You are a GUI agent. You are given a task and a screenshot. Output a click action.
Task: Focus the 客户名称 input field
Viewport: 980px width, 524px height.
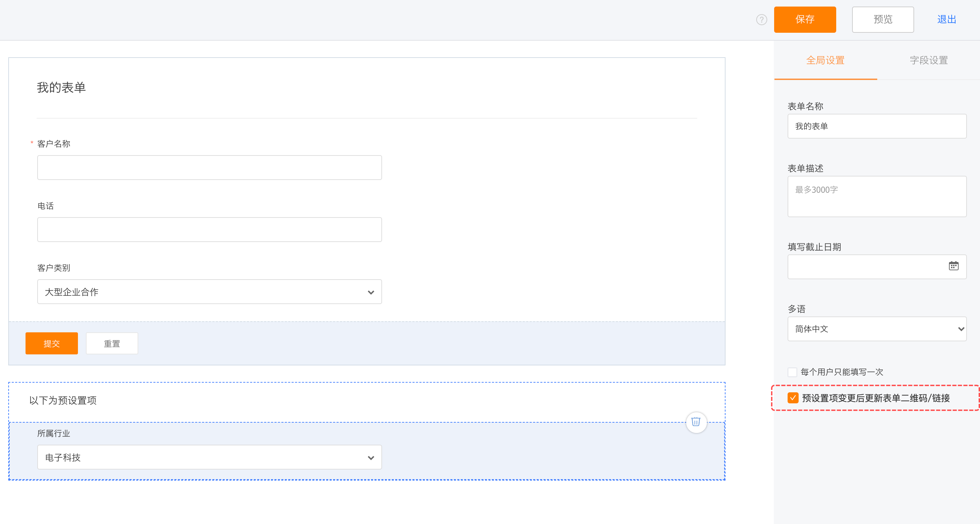pyautogui.click(x=209, y=167)
